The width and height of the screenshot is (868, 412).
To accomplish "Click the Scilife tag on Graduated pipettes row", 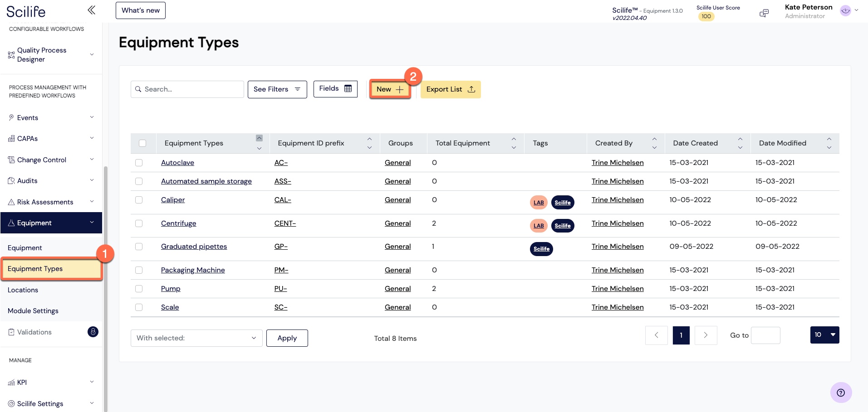I will (x=541, y=249).
